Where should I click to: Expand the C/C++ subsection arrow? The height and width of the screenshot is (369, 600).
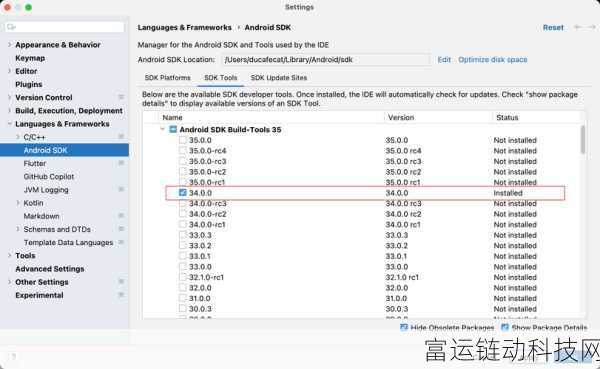(x=18, y=137)
